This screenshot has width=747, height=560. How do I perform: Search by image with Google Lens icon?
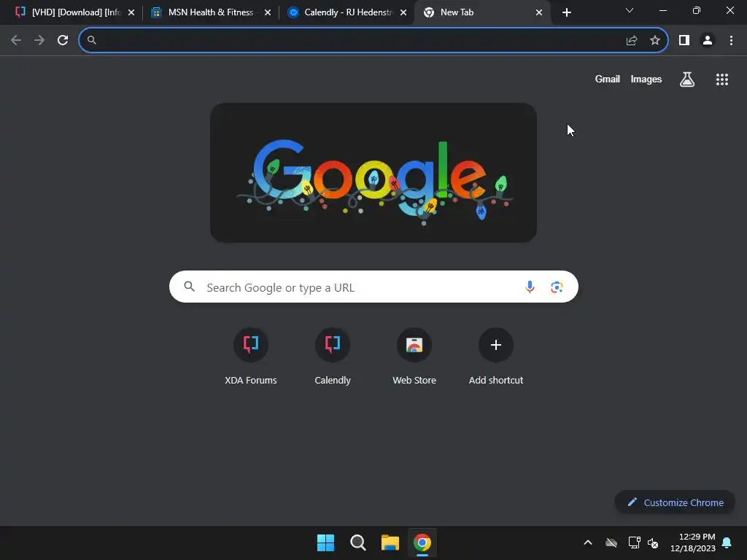557,287
